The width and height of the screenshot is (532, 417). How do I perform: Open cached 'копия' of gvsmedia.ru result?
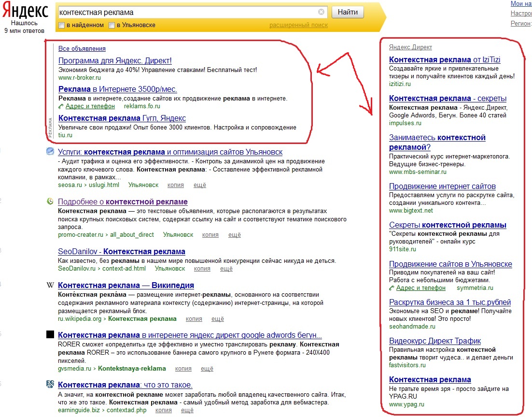click(183, 369)
